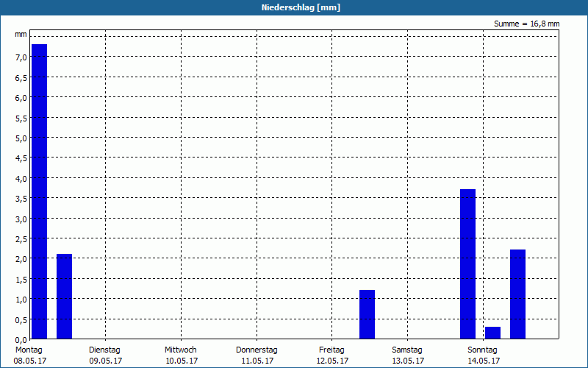
Task: Click the 6,0 y-axis value
Action: click(x=21, y=98)
